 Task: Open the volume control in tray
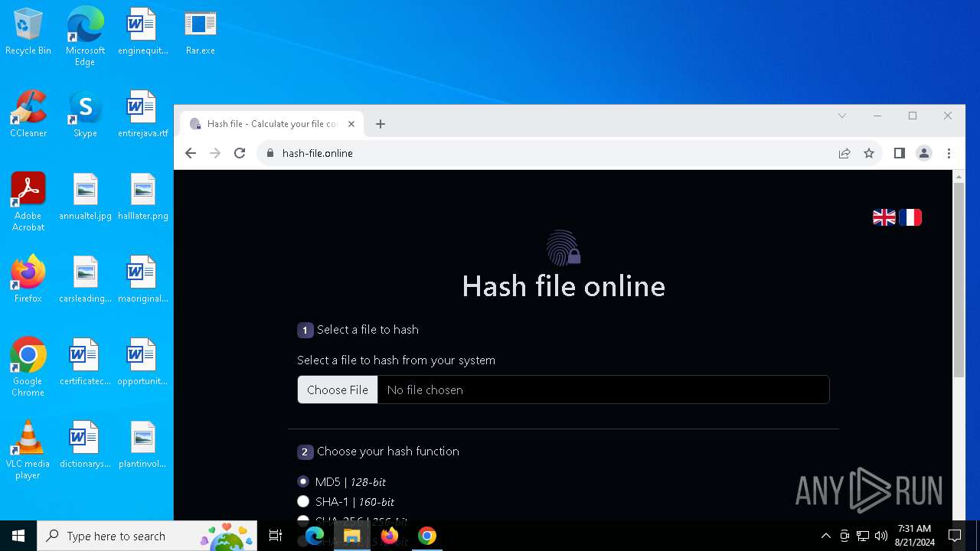pyautogui.click(x=880, y=536)
